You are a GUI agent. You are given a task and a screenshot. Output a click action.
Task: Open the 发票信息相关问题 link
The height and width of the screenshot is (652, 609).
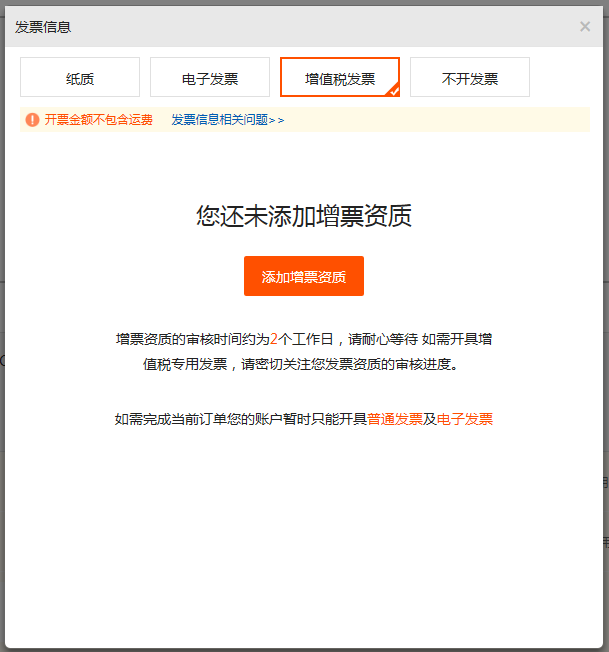click(x=219, y=120)
